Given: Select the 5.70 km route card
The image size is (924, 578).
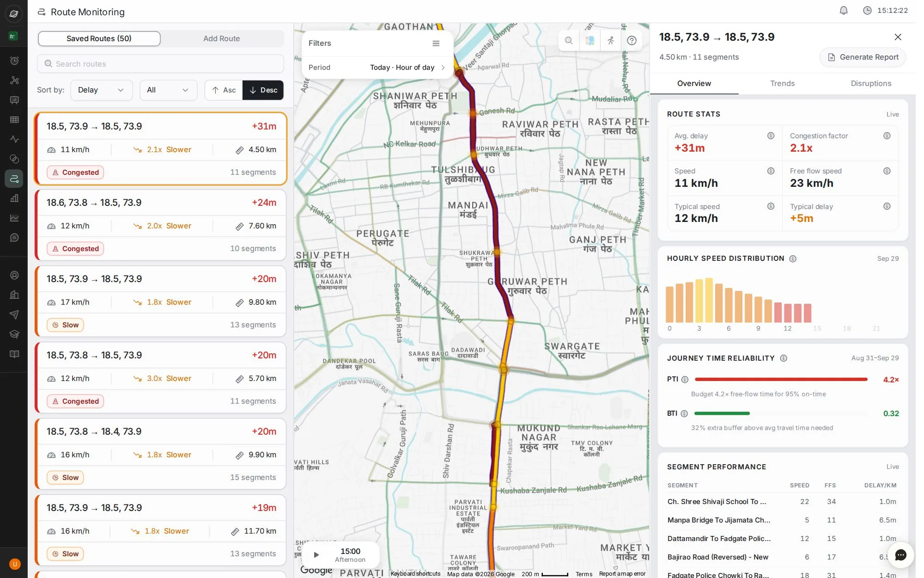Looking at the screenshot, I should pos(160,378).
